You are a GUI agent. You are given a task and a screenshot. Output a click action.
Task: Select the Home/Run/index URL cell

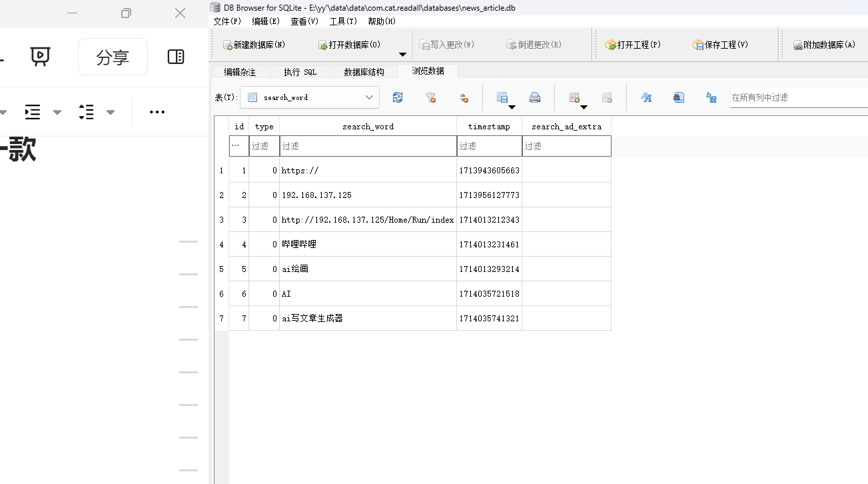368,219
